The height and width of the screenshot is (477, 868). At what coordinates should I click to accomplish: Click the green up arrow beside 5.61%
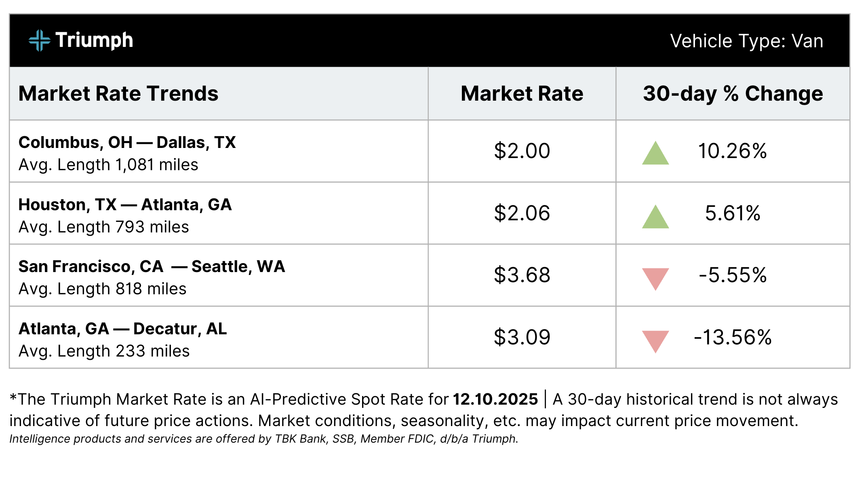pyautogui.click(x=655, y=217)
